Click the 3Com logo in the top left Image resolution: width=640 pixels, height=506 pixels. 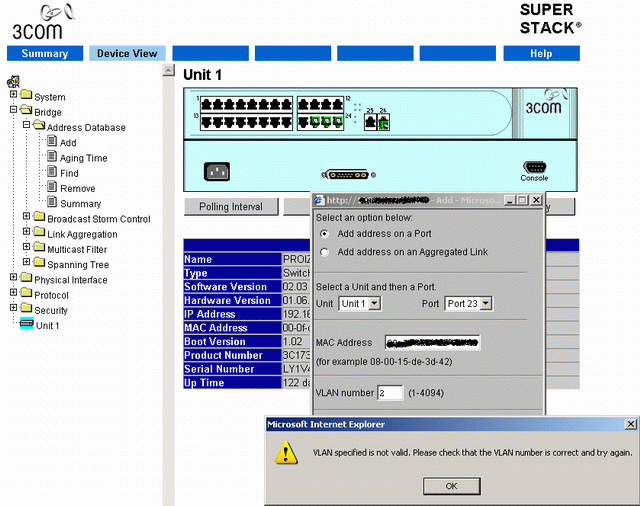point(36,20)
